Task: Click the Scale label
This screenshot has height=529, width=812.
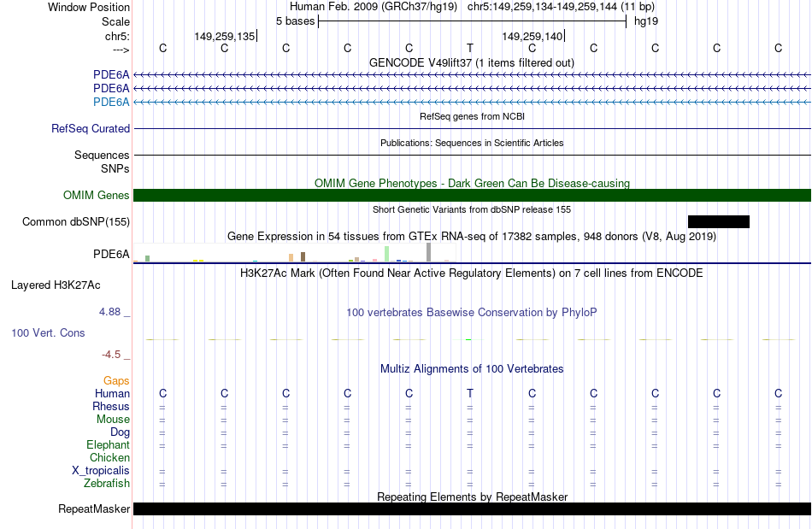Action: point(115,21)
